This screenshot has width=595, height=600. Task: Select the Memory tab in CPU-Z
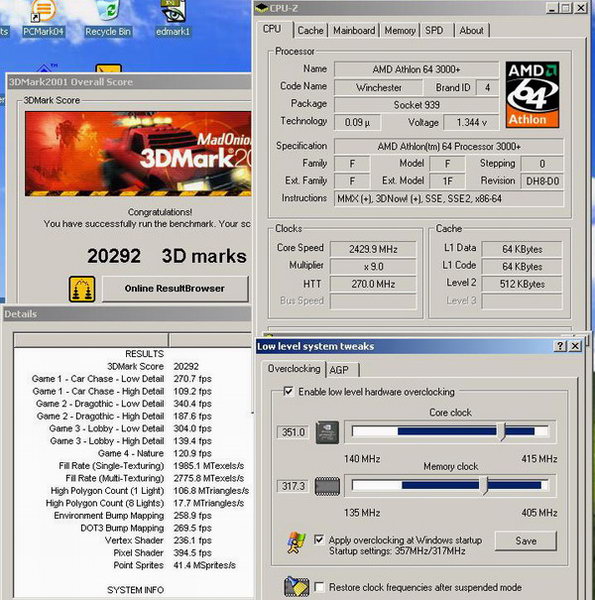point(400,31)
